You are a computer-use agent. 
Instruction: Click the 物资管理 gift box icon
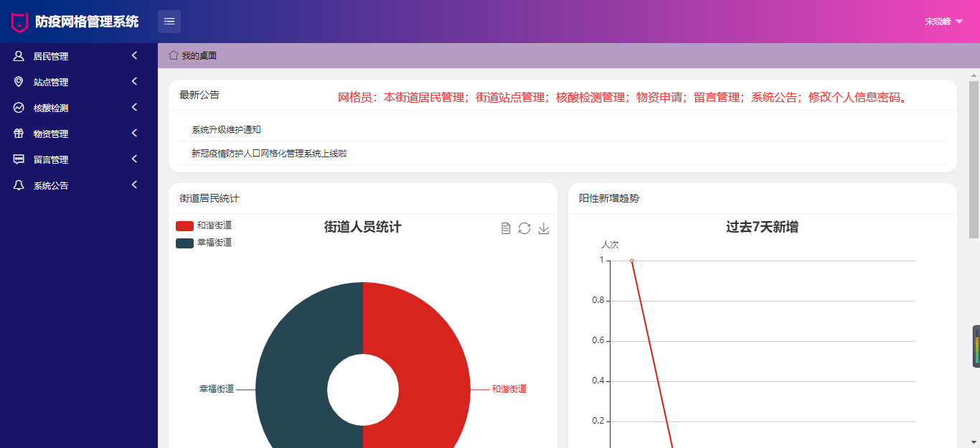19,134
